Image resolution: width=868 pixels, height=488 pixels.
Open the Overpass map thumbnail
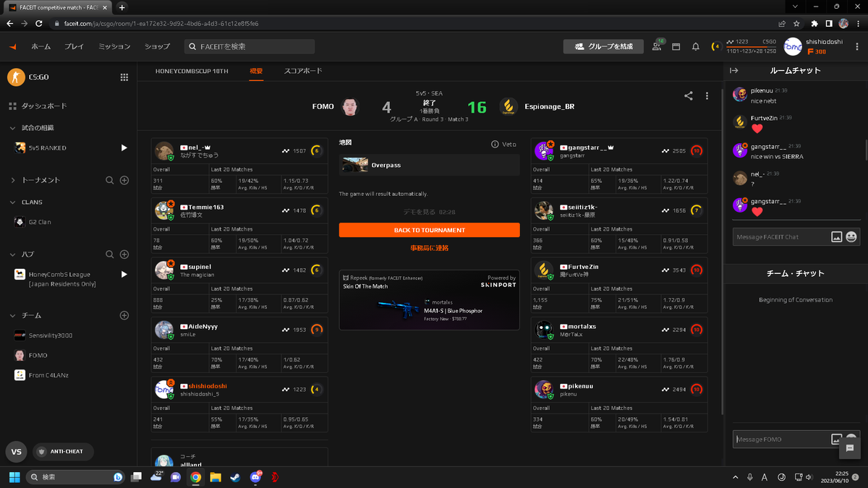coord(355,165)
